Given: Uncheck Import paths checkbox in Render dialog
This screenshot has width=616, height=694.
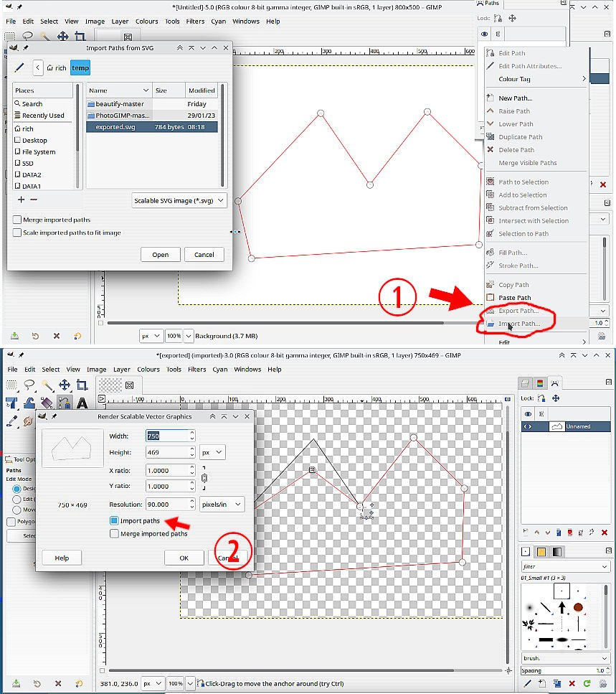Looking at the screenshot, I should pyautogui.click(x=114, y=520).
